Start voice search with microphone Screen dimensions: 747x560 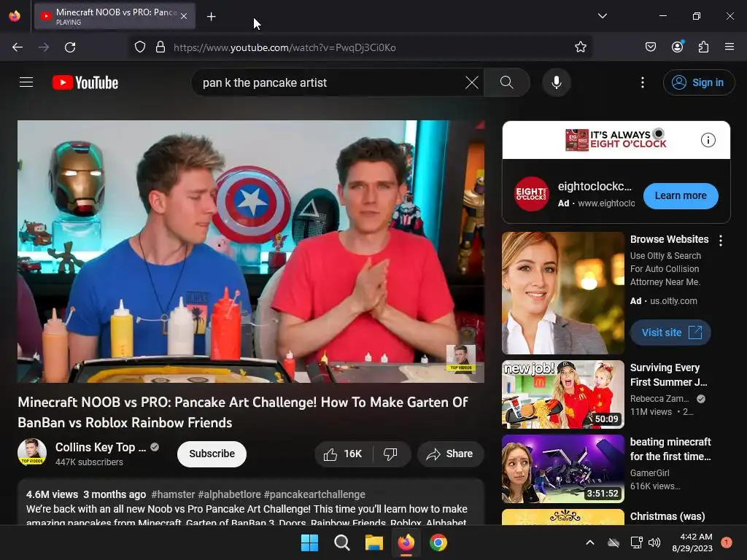point(556,82)
